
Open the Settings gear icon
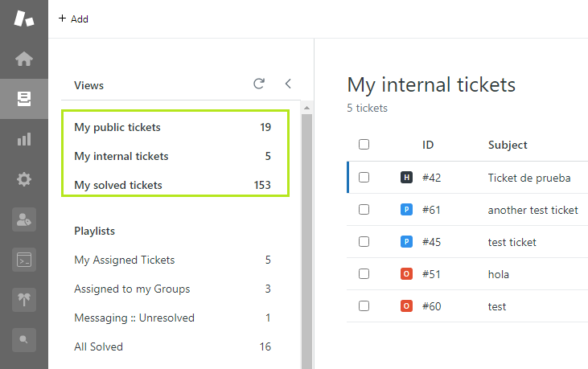(24, 179)
